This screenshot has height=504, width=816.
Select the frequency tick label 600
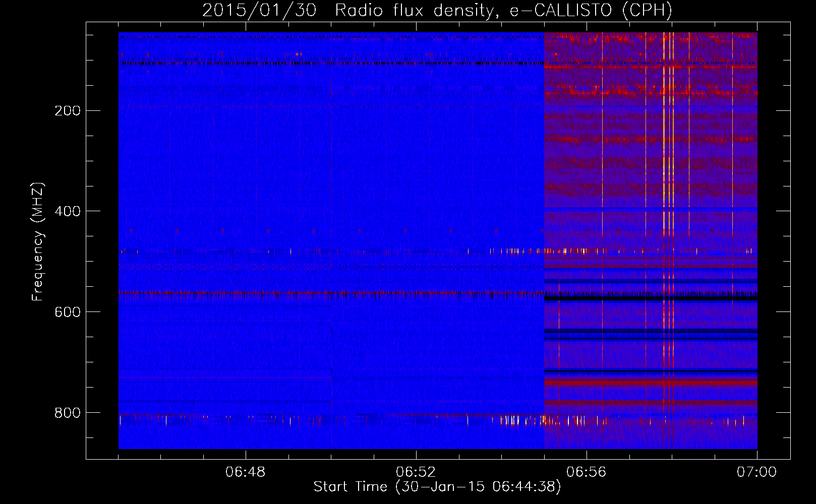[x=68, y=312]
